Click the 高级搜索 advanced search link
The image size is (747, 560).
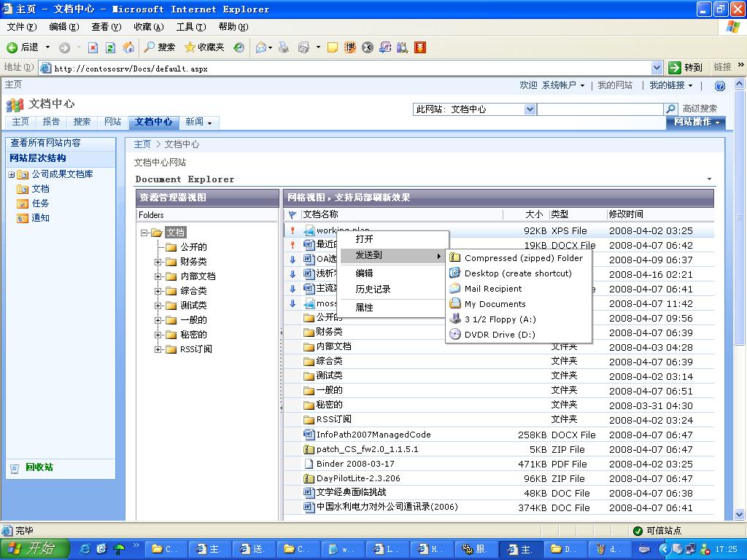[700, 109]
